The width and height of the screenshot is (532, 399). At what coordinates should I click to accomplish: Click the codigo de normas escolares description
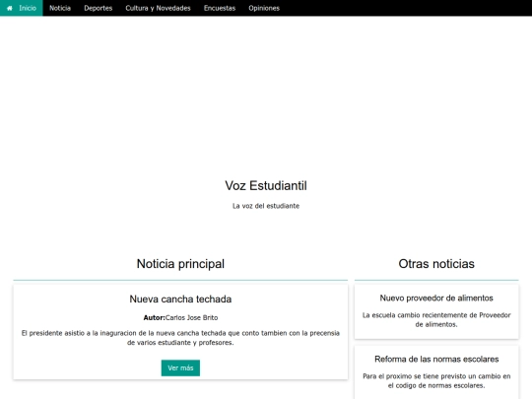(436, 381)
